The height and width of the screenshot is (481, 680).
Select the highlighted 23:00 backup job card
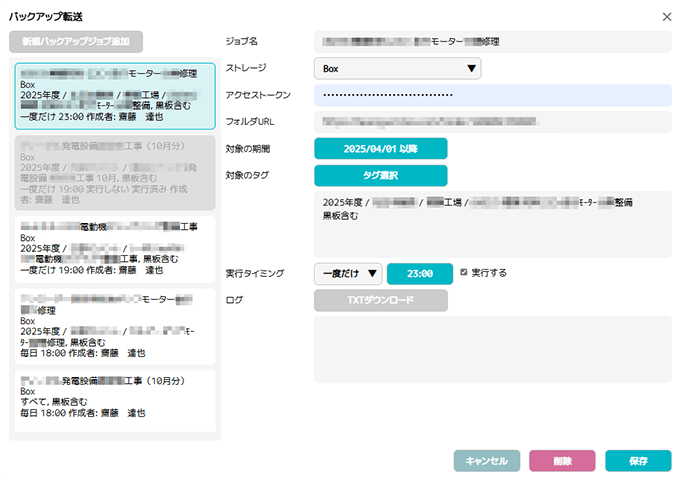click(x=115, y=96)
